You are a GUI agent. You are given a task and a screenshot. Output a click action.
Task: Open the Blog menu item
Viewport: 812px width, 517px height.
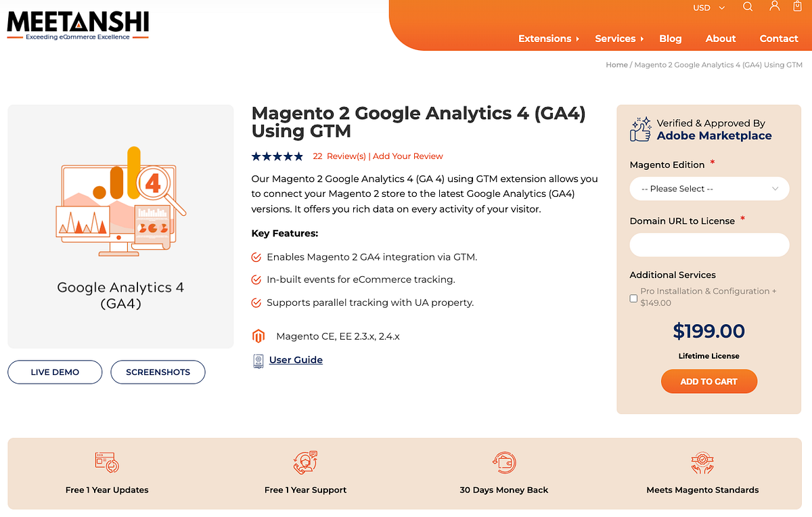(x=671, y=39)
